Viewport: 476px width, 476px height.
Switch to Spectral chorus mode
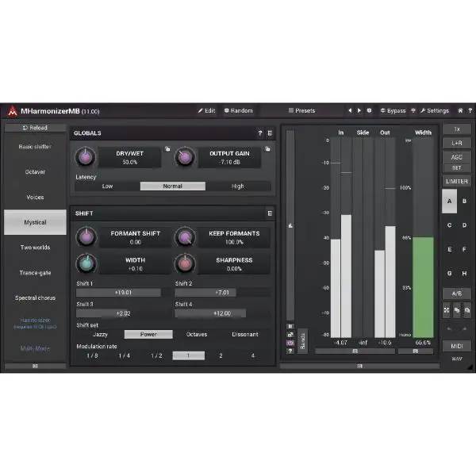35,297
